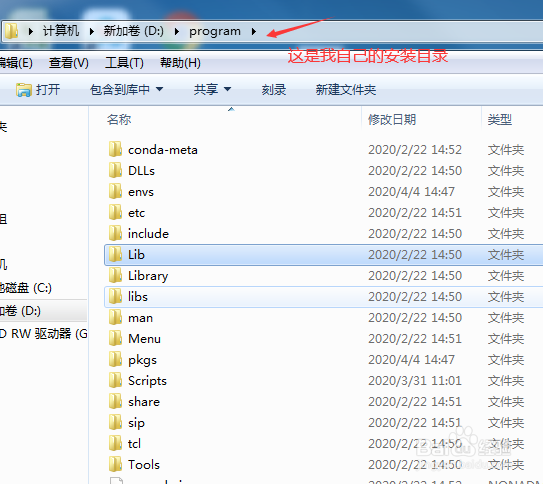Click the 2020/2/22 14:52 date of conda-meta
Viewport: 543px width, 484px height.
coord(415,150)
